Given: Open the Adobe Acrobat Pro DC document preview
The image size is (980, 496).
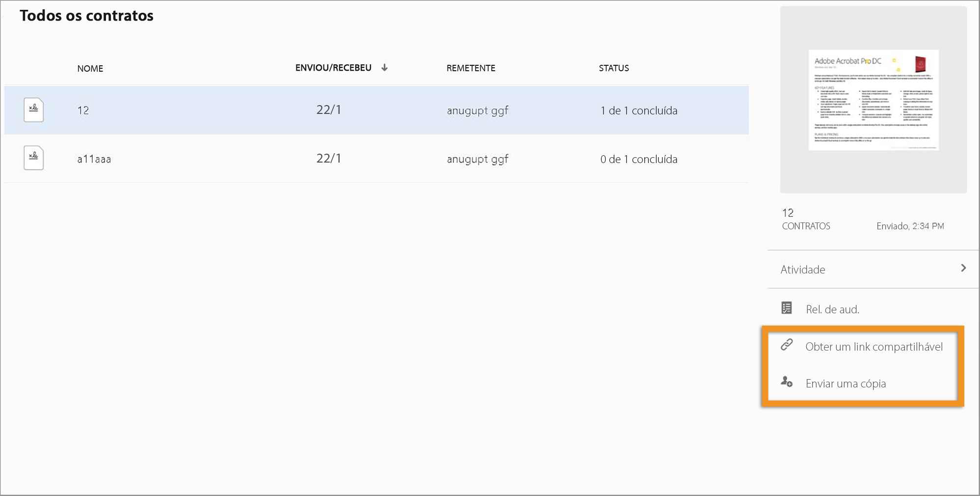Looking at the screenshot, I should (x=874, y=100).
